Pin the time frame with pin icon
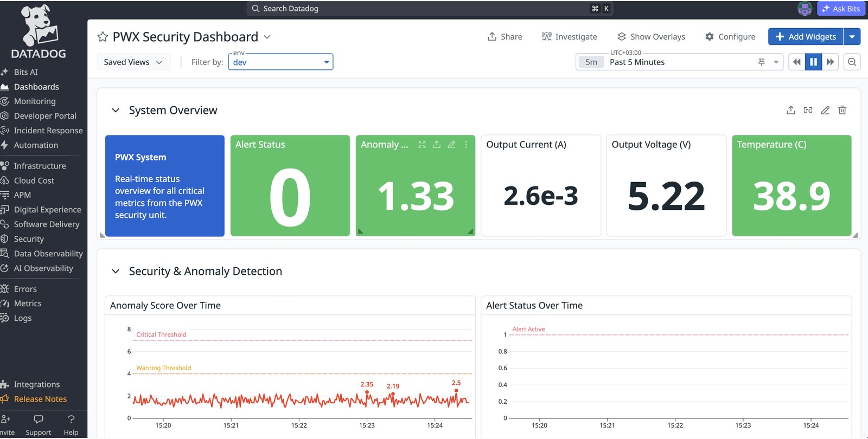 pyautogui.click(x=762, y=62)
